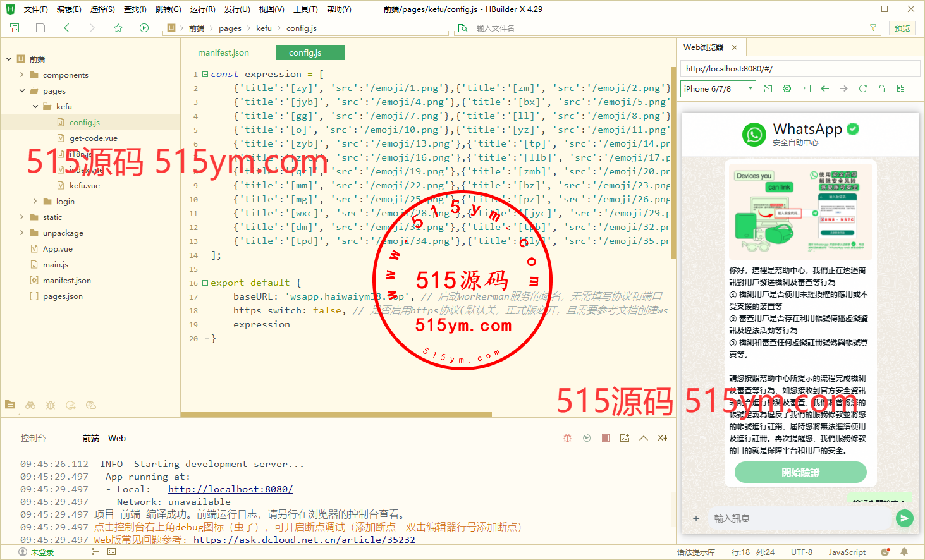Screen dimensions: 925x560
Task: Switch to the manifest.json editor tab
Action: click(223, 52)
